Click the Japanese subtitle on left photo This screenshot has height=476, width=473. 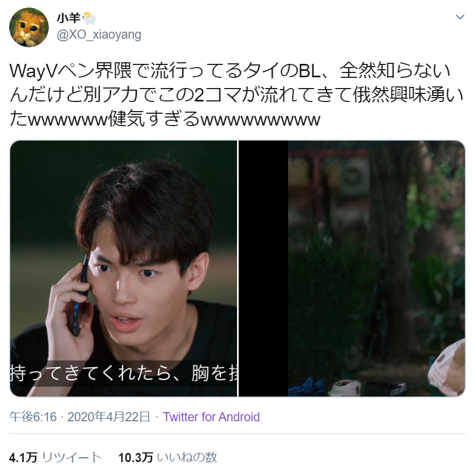pos(123,374)
